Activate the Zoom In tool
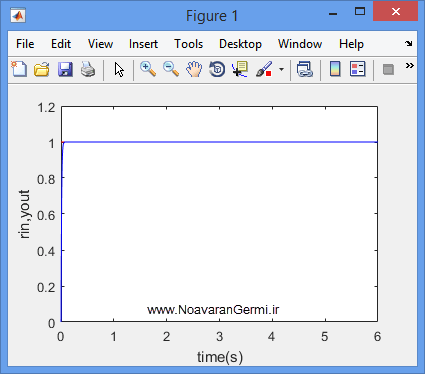The image size is (425, 374). 148,69
